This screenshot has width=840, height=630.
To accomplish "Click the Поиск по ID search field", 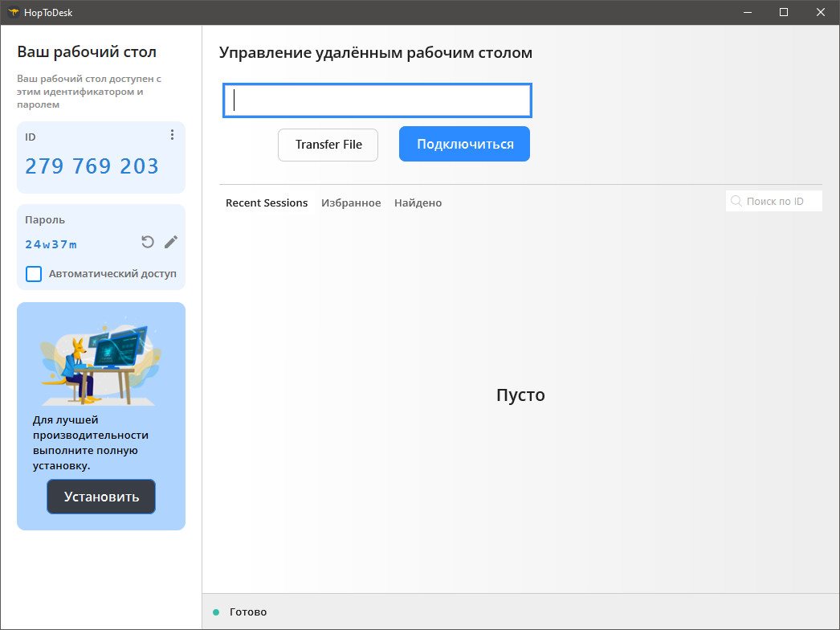I will (774, 201).
